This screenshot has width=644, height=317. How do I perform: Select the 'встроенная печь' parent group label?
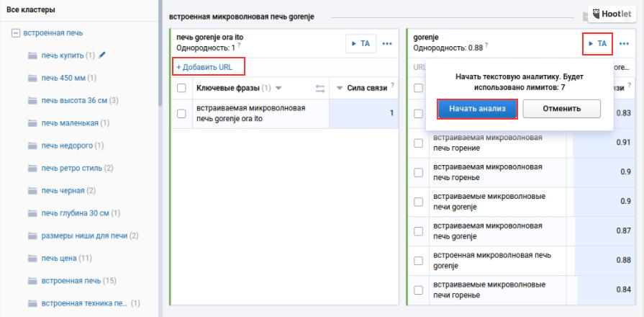point(53,33)
